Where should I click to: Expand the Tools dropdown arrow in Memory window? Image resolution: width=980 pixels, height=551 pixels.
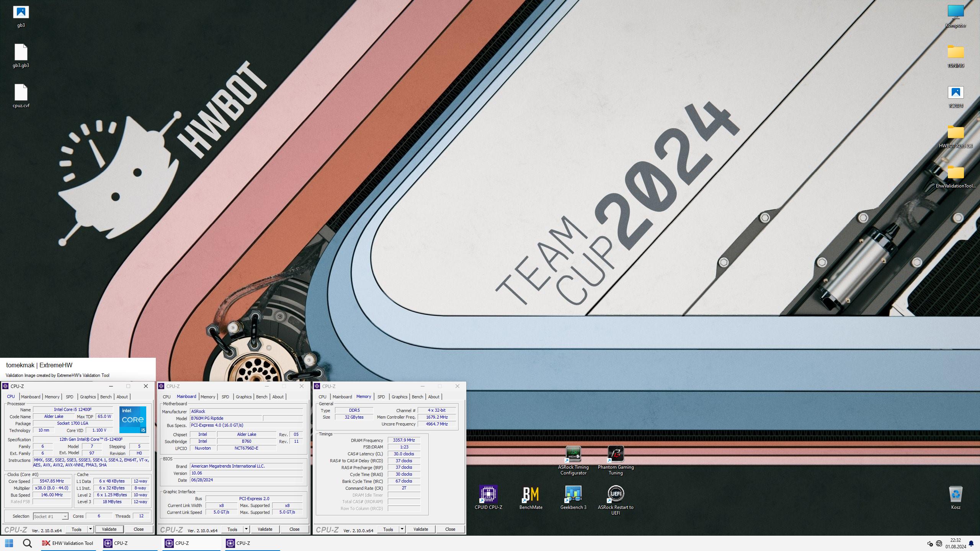(x=402, y=529)
